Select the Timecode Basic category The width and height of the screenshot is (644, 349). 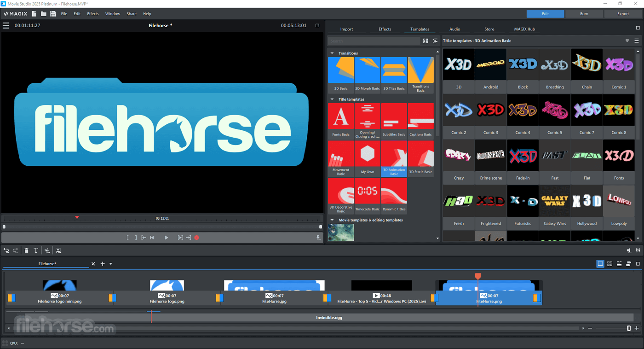368,195
